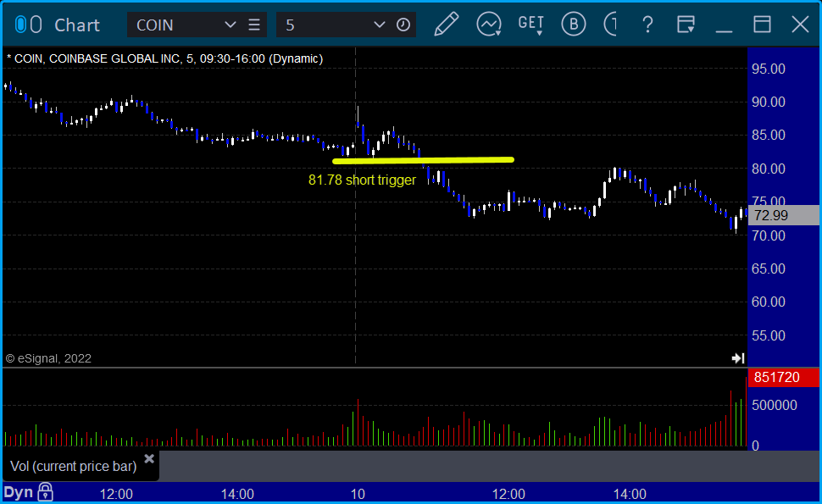822x504 pixels.
Task: Click the 65.00 price axis label
Action: click(x=769, y=269)
